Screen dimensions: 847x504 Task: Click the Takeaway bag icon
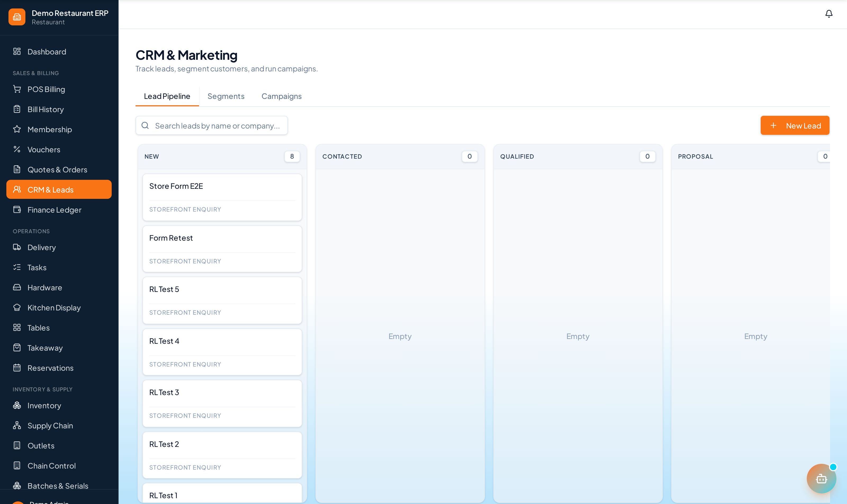pos(17,347)
